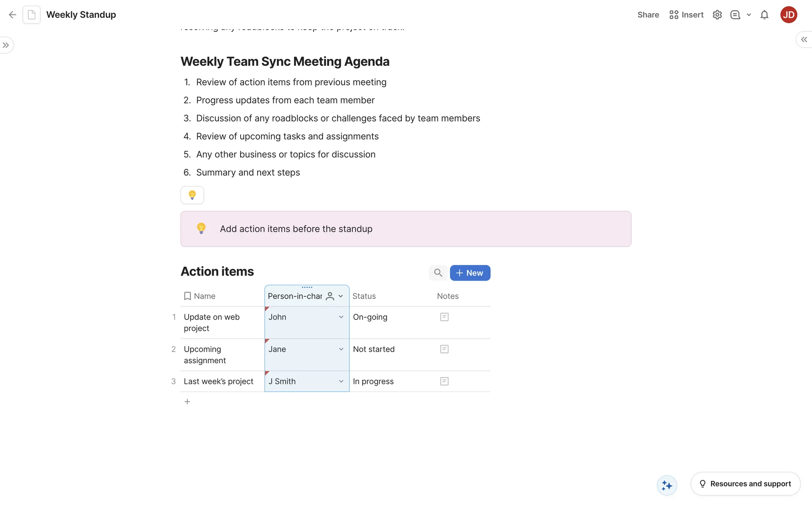Screen dimensions: 812x508
Task: Open the dropdown arrow next to the comments icon
Action: pos(749,15)
